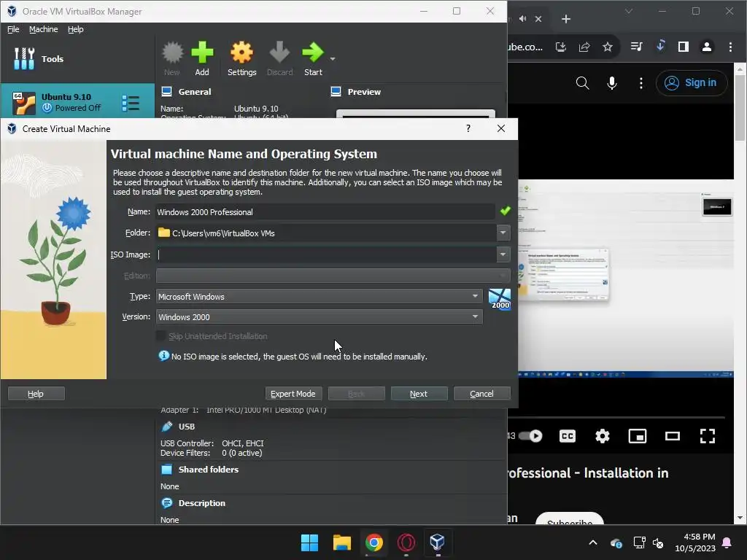Click the share page icon in address bar
The image size is (747, 560).
point(584,47)
